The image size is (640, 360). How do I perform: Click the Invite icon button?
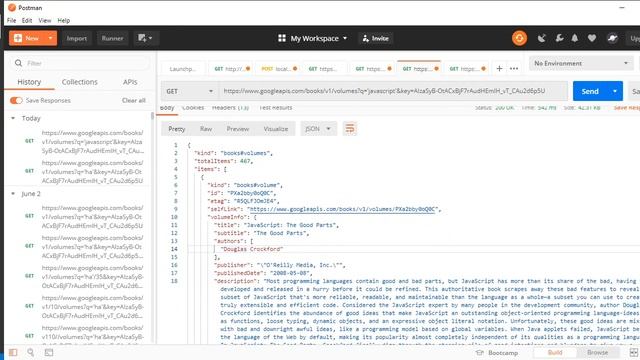[376, 38]
